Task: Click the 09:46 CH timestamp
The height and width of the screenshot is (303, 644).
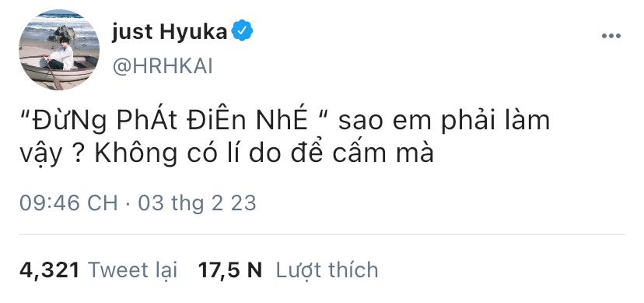Action: click(68, 203)
